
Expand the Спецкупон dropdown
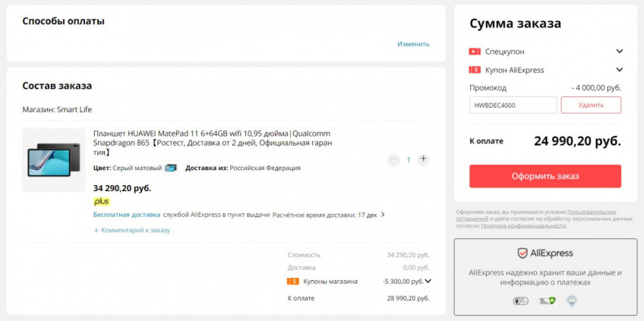[619, 52]
